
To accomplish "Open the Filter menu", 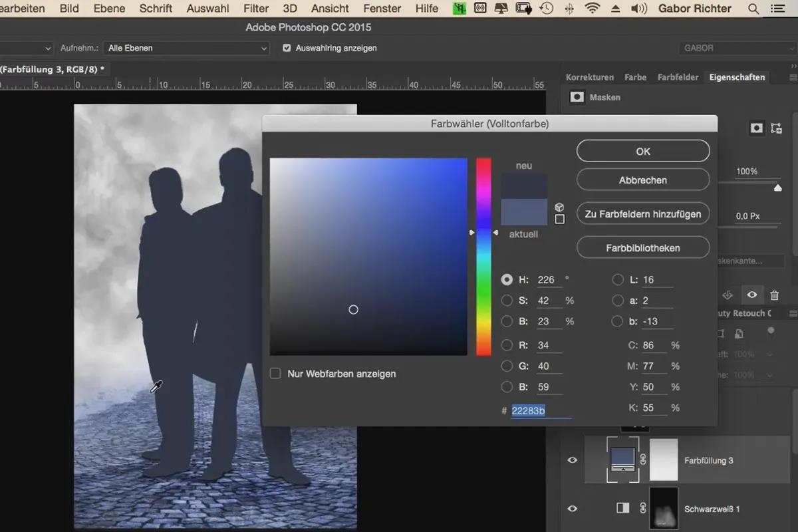I will point(256,9).
